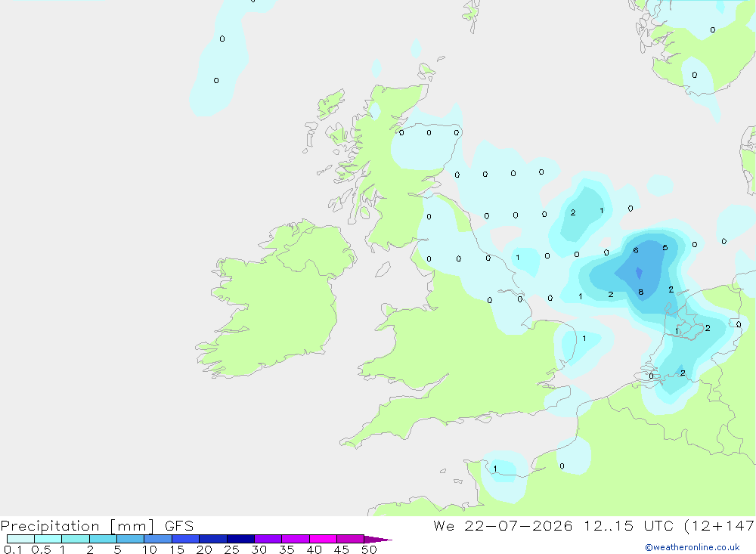Open the weatheronline.co.uk link
This screenshot has width=756, height=554.
coord(692,547)
